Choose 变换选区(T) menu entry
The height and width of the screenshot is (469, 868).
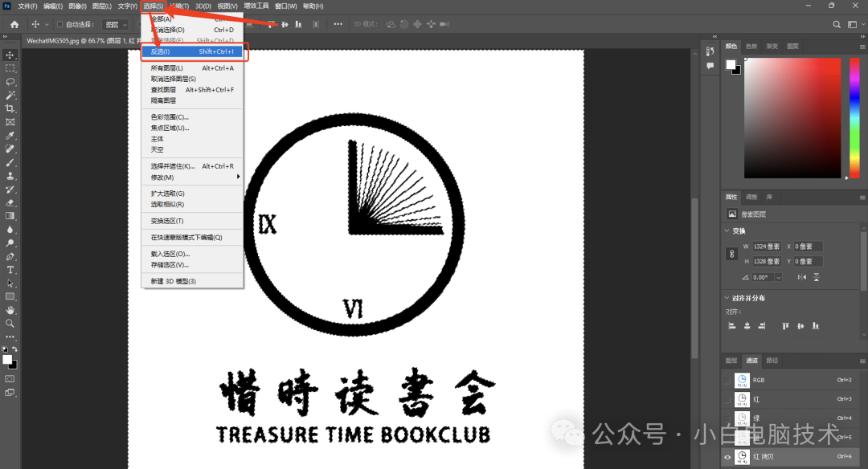coord(192,221)
